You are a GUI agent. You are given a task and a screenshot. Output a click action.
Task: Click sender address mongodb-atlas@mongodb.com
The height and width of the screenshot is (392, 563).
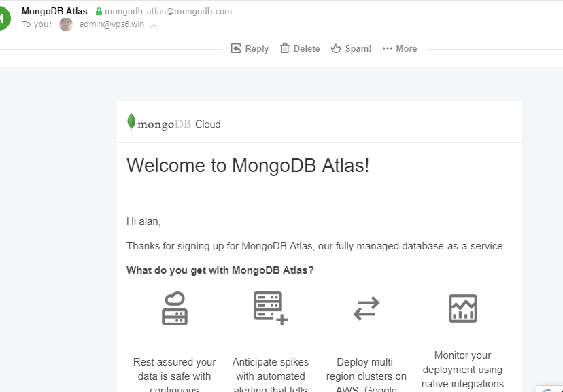coord(168,12)
